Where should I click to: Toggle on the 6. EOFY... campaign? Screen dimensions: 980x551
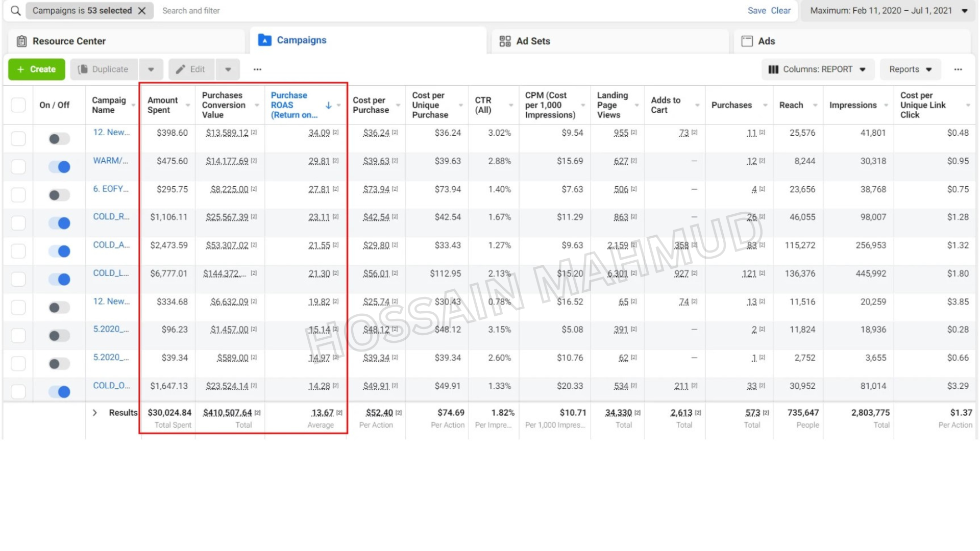59,195
